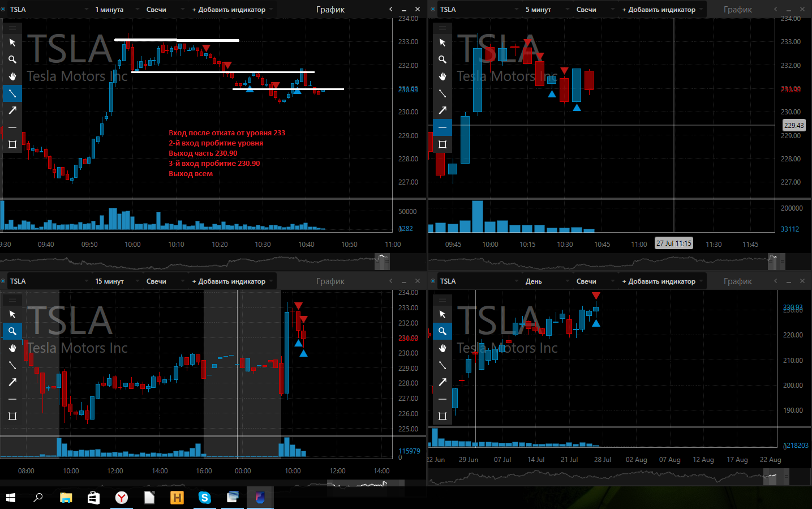812x509 pixels.
Task: Click the red text annotation 'Вход после отката'
Action: tap(227, 133)
